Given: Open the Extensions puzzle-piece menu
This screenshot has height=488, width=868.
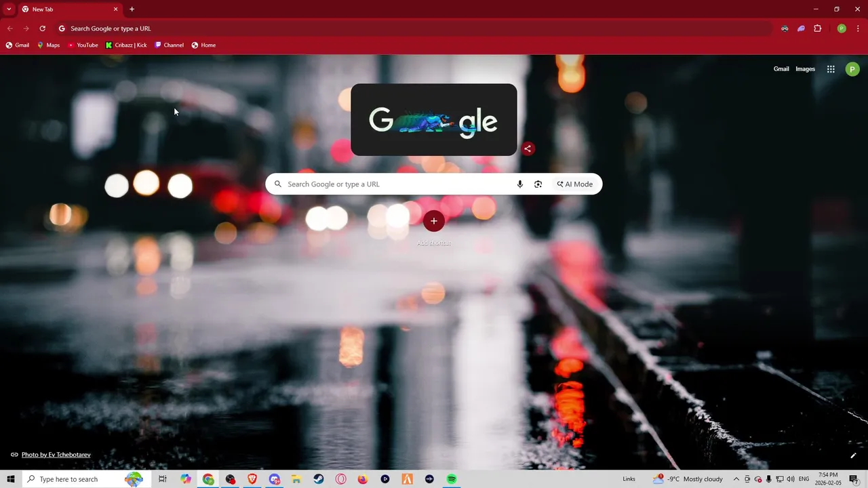Looking at the screenshot, I should [817, 28].
